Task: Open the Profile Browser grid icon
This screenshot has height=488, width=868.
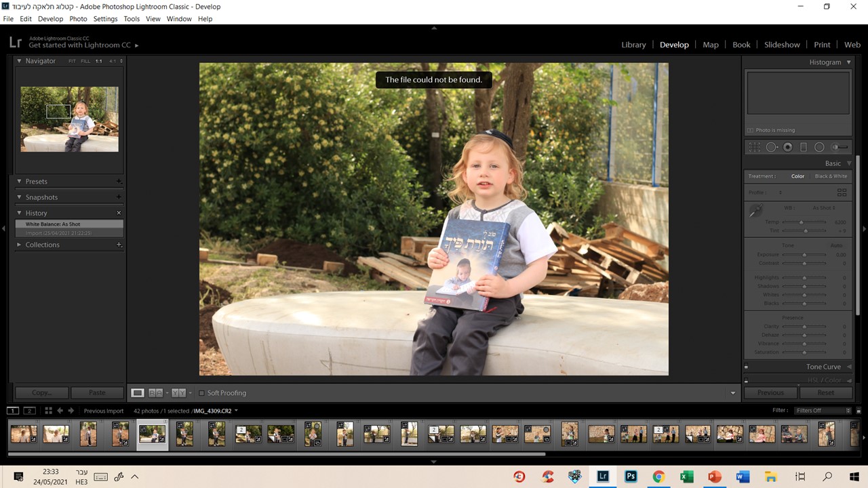Action: pos(842,192)
